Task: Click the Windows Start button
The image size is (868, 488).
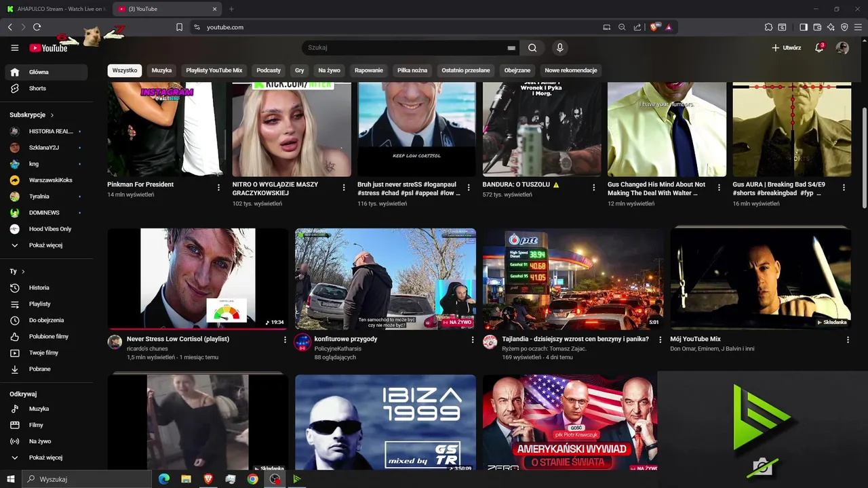Action: coord(10,479)
